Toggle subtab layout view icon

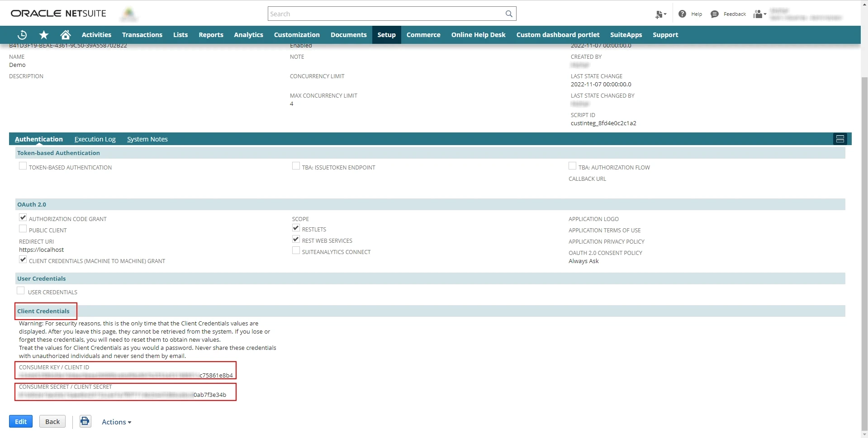click(x=840, y=139)
